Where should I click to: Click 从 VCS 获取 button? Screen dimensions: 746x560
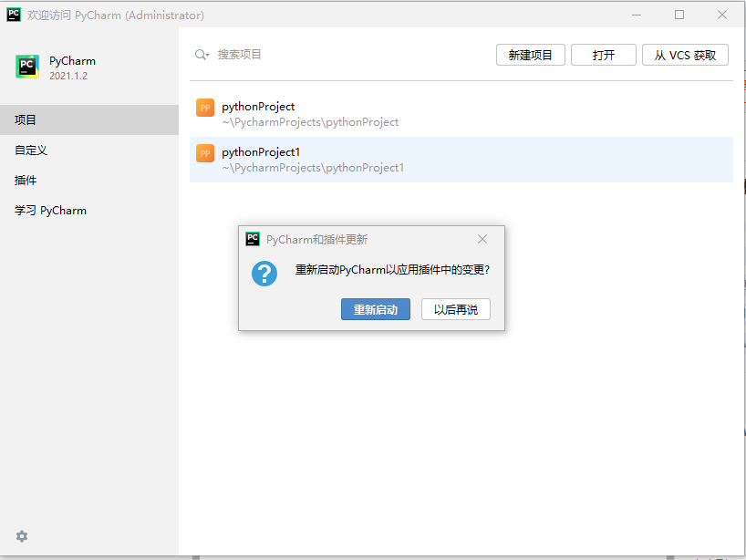point(685,56)
